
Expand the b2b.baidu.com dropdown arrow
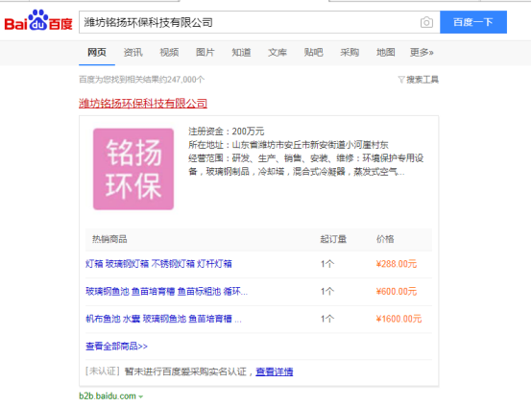coord(141,396)
